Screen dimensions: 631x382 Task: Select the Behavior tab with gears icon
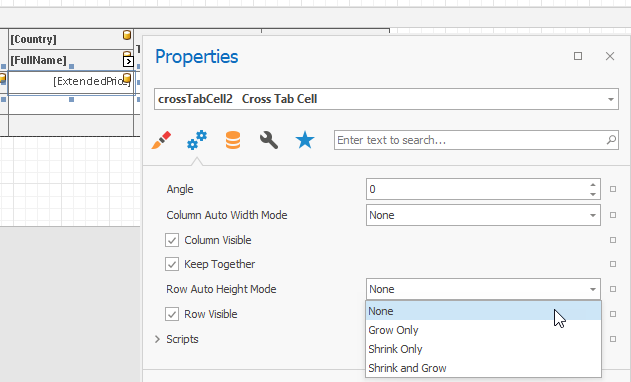coord(197,140)
